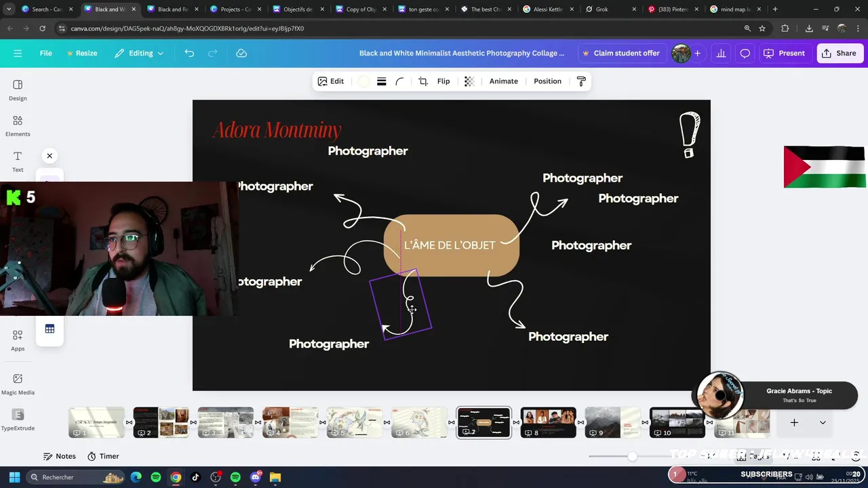Expand Chrome tab search dropdown
The height and width of the screenshot is (488, 868).
[x=9, y=9]
